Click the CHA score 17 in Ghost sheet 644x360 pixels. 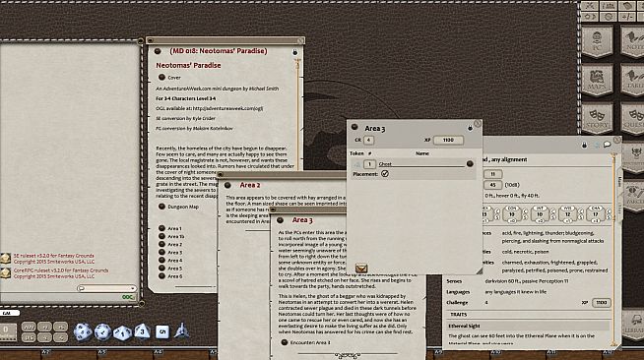point(595,213)
